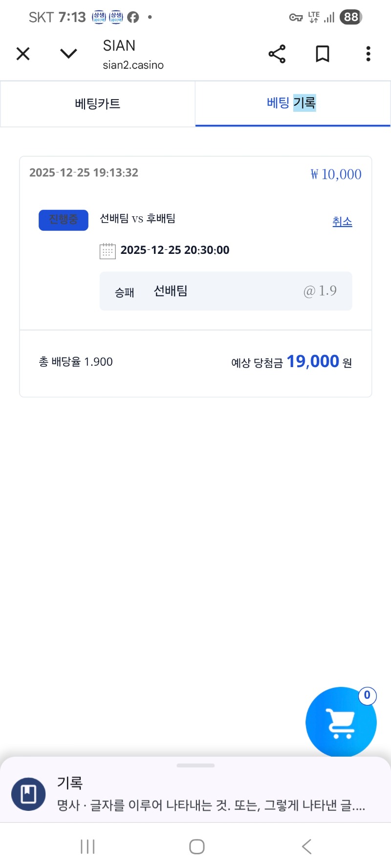Tap the 진행중 status badge
This screenshot has height=868, width=391.
coord(64,220)
